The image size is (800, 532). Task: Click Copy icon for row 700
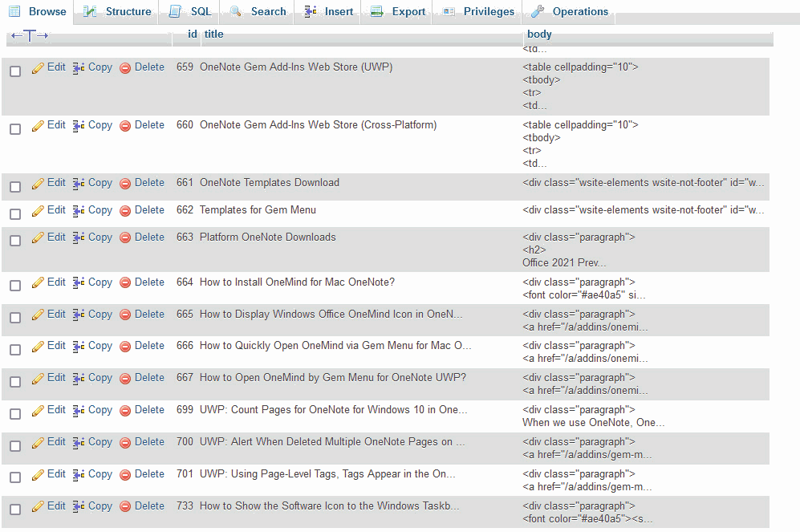coord(79,443)
